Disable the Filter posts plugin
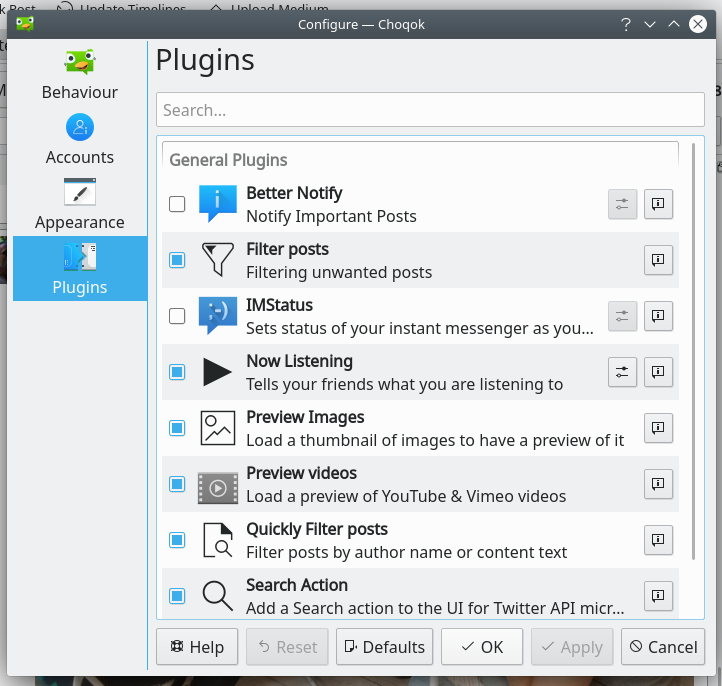Viewport: 722px width, 686px height. pyautogui.click(x=177, y=260)
